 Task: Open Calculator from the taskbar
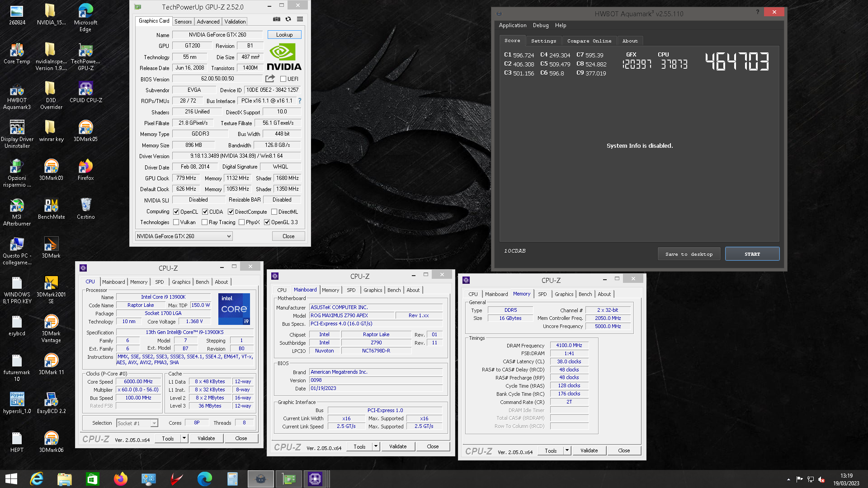coord(232,479)
